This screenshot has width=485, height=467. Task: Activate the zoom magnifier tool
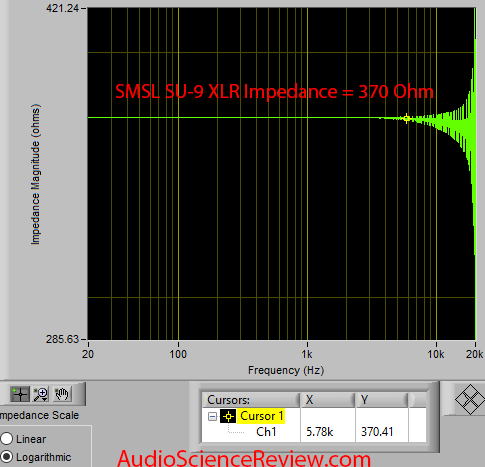coord(41,394)
